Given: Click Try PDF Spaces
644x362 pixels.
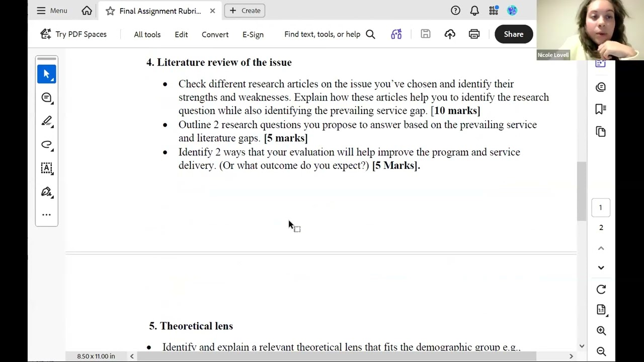Looking at the screenshot, I should 73,34.
